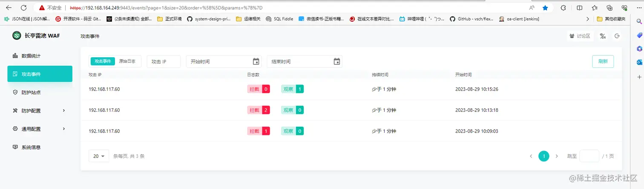Open browser essentials heart icon
The image size is (644, 189).
[624, 8]
